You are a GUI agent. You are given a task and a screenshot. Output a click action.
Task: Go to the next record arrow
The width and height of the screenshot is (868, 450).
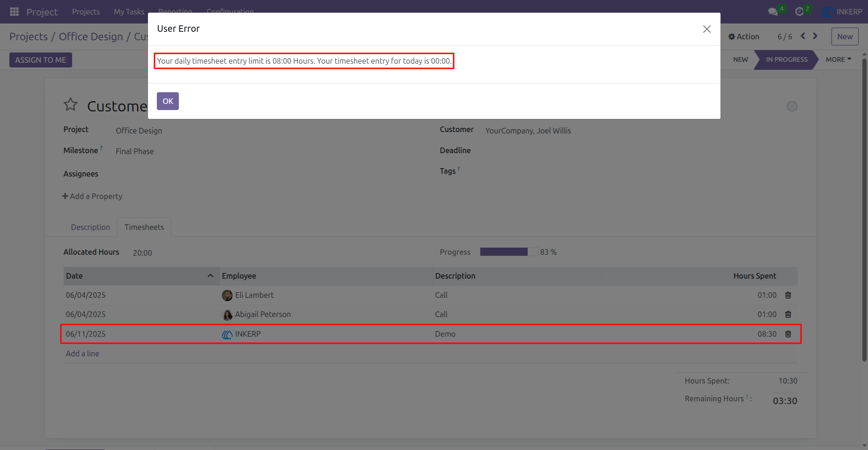tap(815, 36)
